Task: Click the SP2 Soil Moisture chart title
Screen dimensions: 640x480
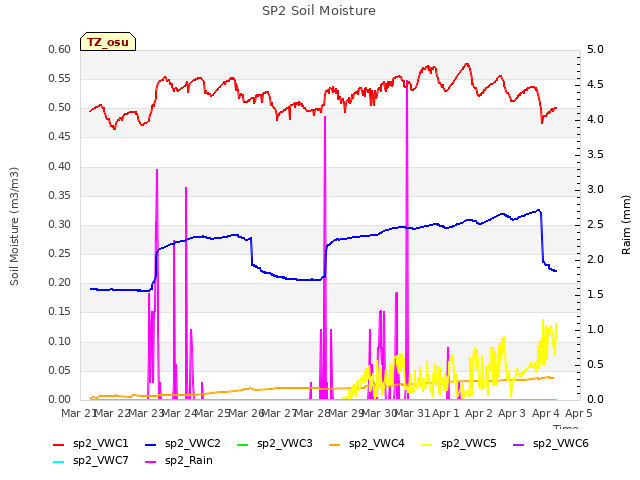Action: pyautogui.click(x=319, y=11)
